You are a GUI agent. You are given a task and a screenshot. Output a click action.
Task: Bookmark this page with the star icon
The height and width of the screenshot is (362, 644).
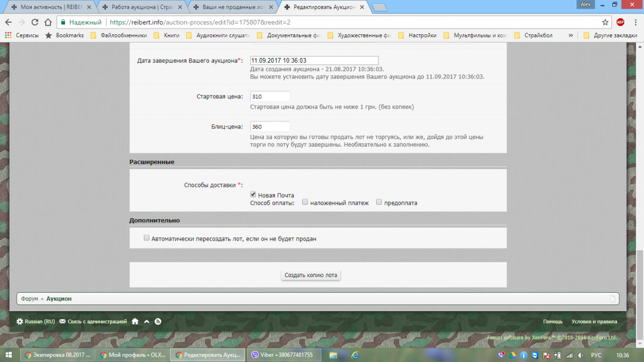click(605, 22)
